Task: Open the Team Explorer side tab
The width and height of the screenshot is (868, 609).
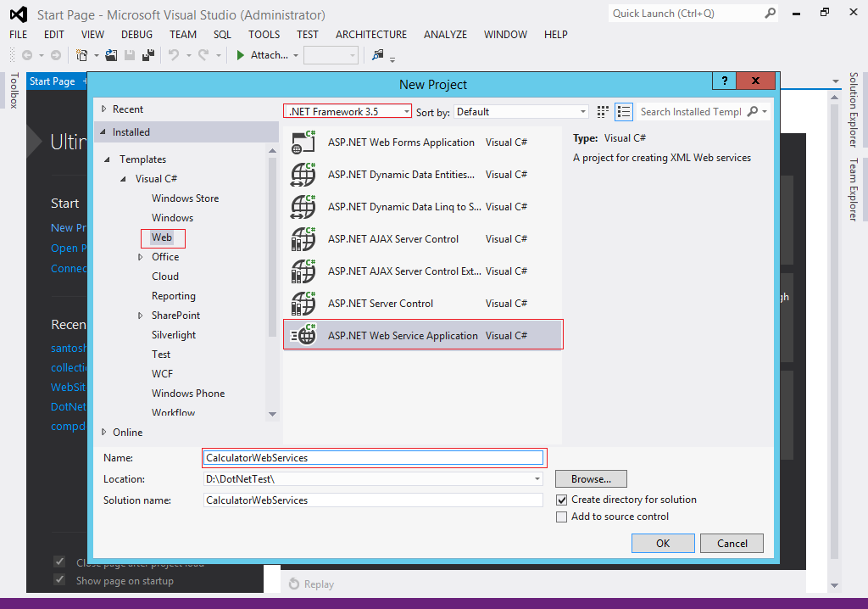Action: point(854,189)
